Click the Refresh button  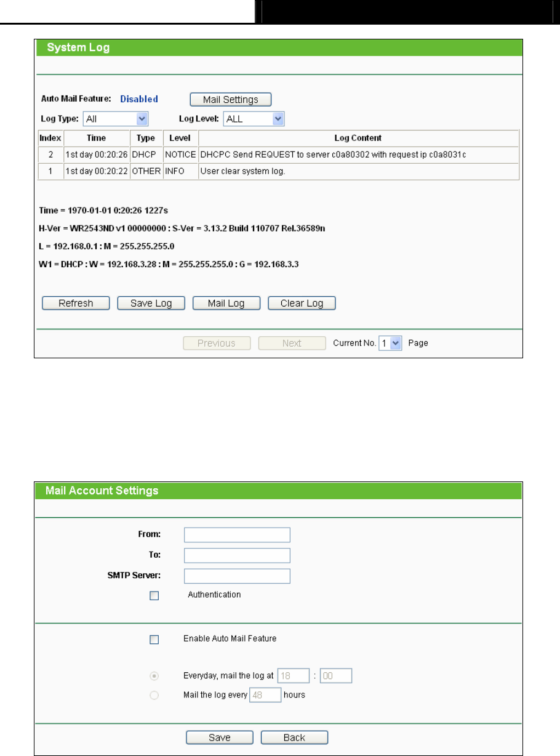[x=76, y=303]
